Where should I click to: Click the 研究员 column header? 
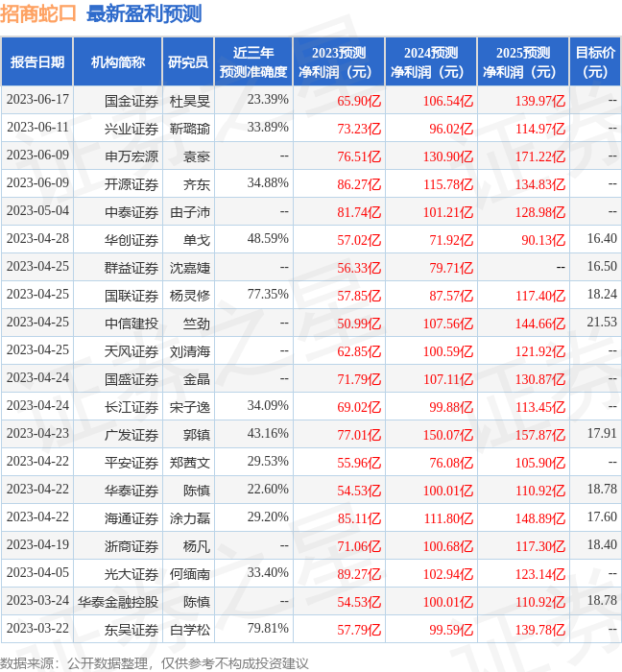pyautogui.click(x=188, y=62)
